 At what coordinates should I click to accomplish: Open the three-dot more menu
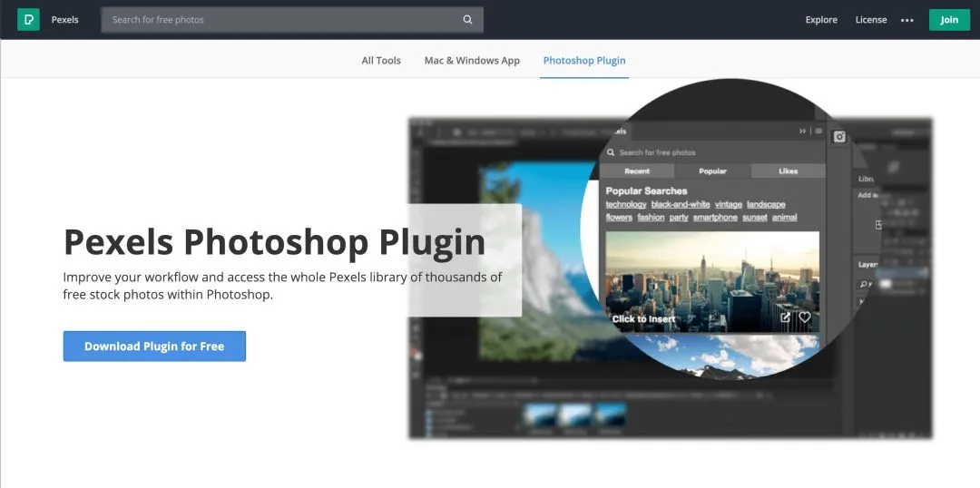point(906,20)
